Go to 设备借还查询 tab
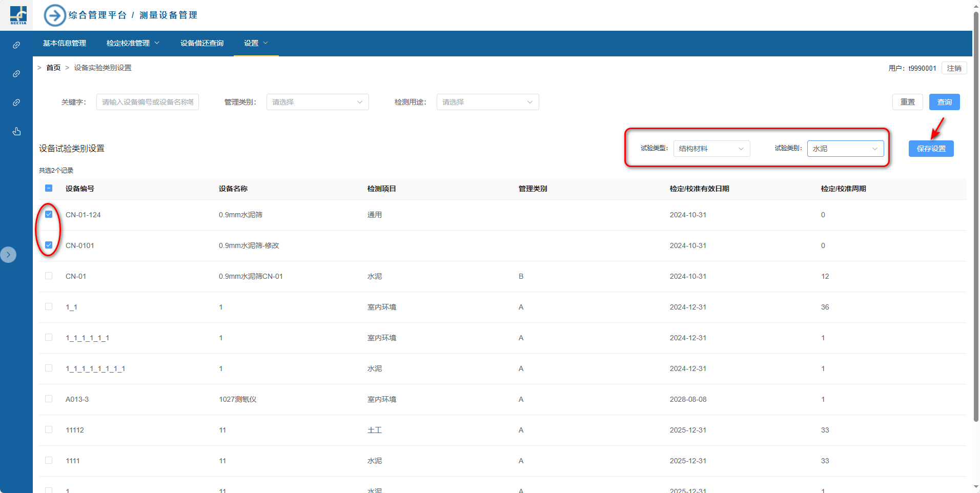 point(202,43)
